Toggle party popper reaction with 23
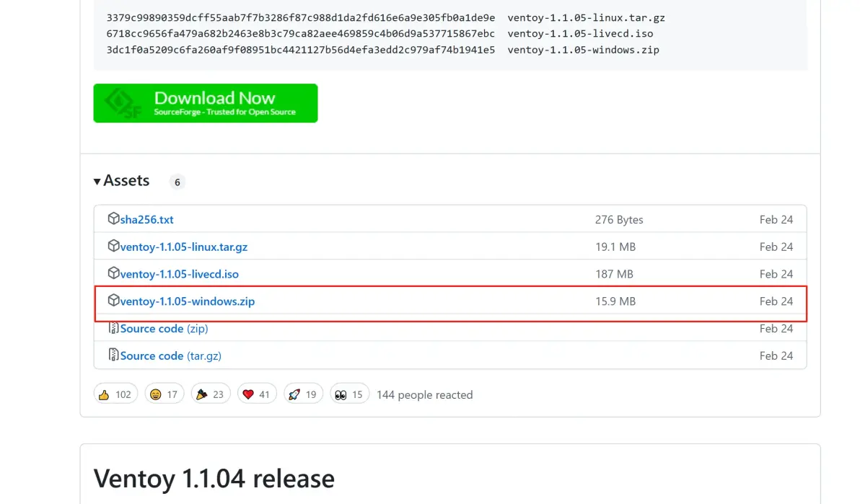Screen dimensions: 860x504 (x=210, y=394)
